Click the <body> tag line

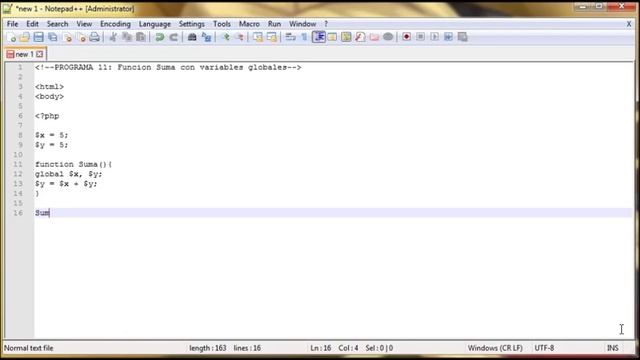pyautogui.click(x=49, y=97)
